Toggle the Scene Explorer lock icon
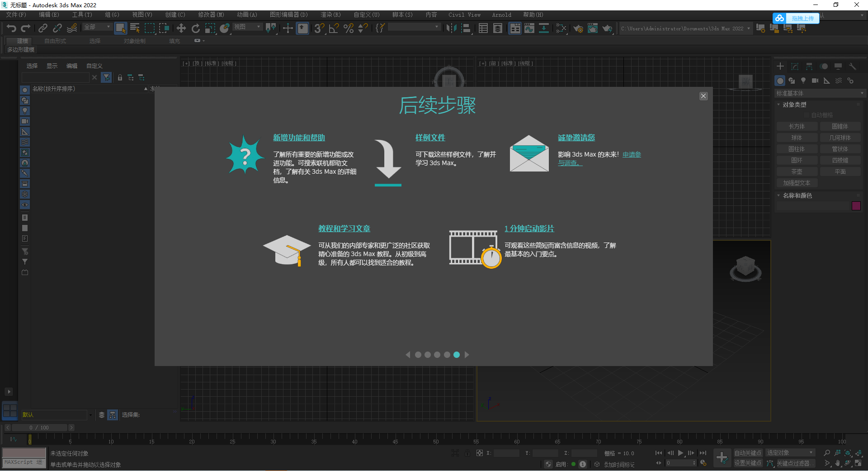Screen dimensions: 868x471 pos(120,77)
